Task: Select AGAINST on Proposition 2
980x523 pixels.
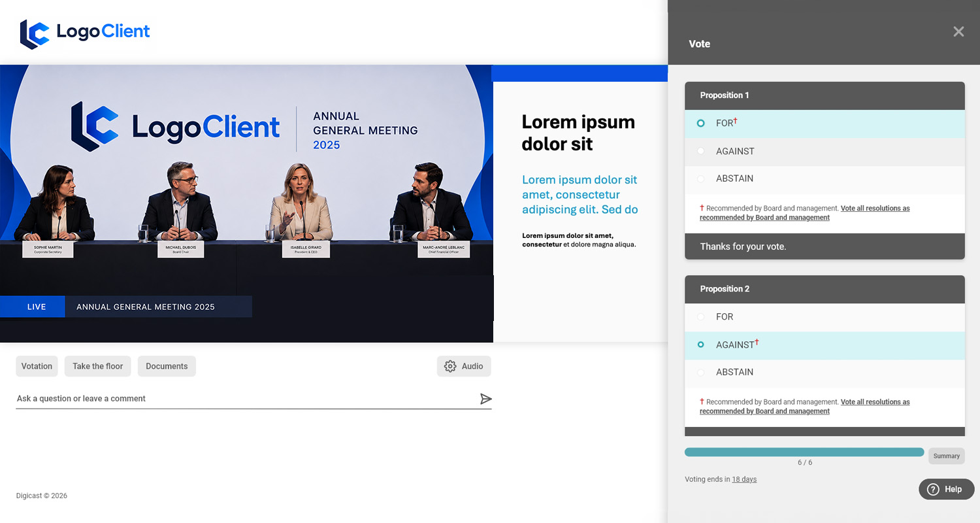Action: point(825,345)
